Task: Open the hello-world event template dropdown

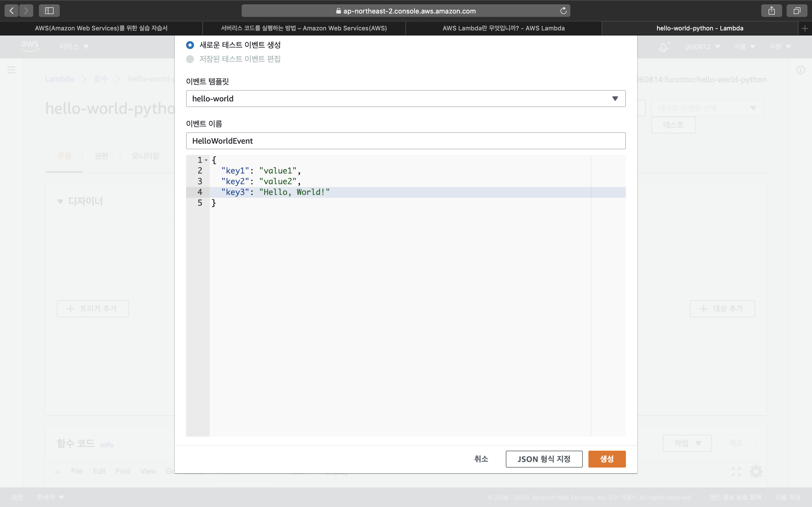Action: (x=406, y=99)
